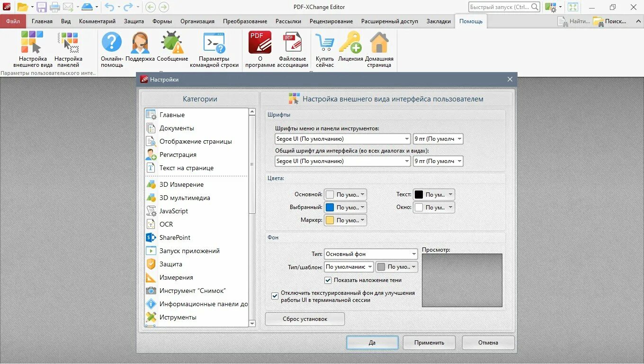Select the JavaScript category

(196, 211)
